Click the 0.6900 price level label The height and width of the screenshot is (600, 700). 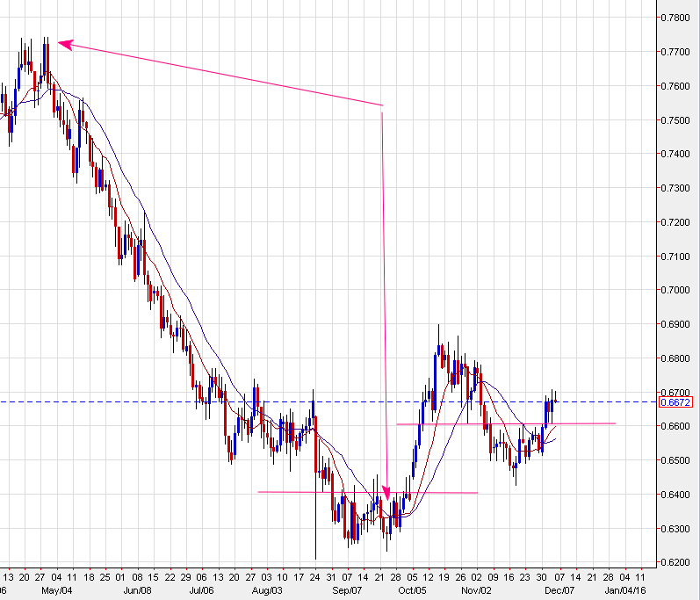[x=675, y=324]
